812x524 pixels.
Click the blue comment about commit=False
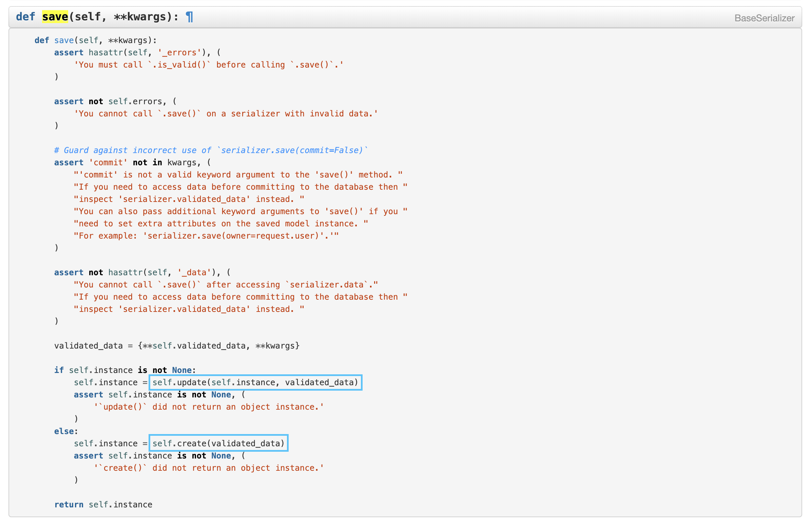tap(211, 150)
